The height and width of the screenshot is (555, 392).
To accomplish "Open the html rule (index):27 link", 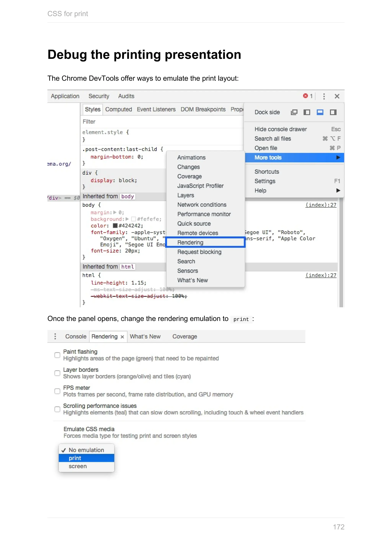I will pos(321,275).
